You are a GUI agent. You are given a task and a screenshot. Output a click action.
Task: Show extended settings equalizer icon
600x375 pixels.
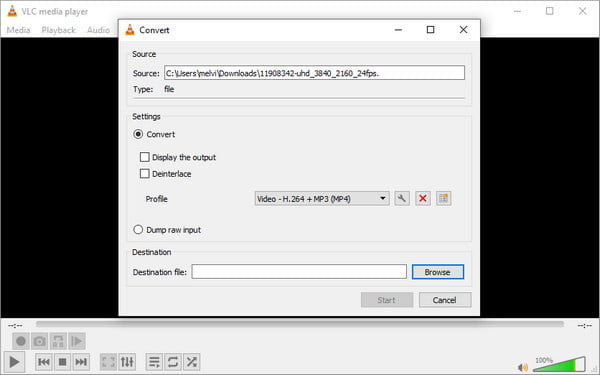pos(127,362)
